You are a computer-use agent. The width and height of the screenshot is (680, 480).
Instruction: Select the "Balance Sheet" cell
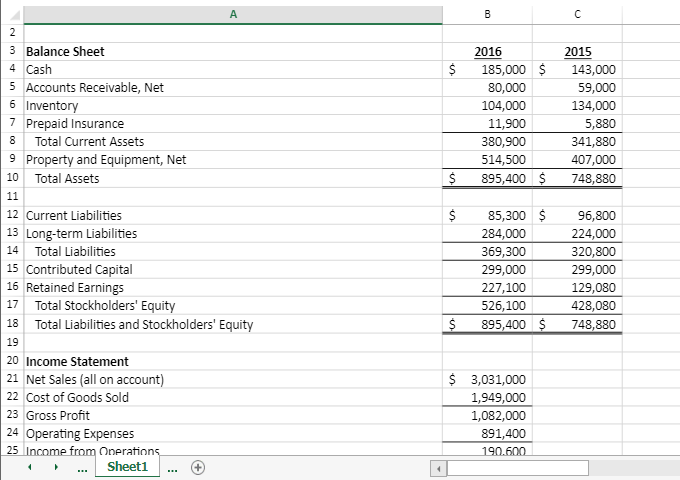point(233,52)
